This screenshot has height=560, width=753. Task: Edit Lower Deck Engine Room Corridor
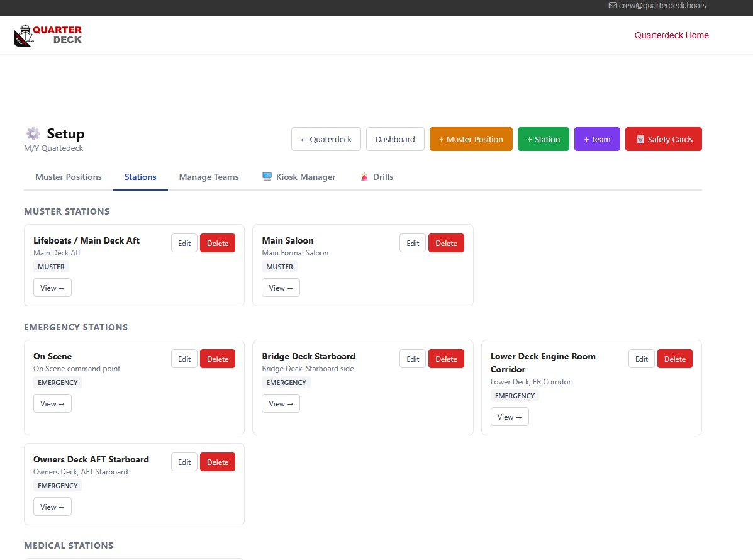point(641,359)
